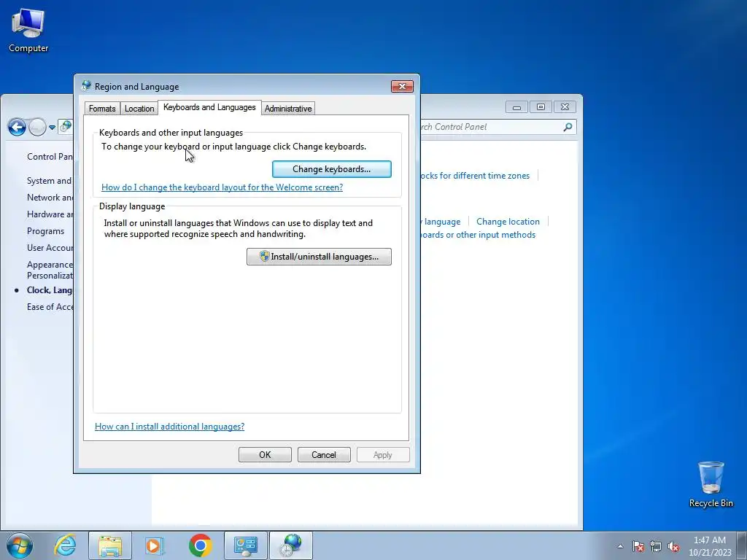747x560 pixels.
Task: Open Network and Internet sidebar link
Action: 50,197
